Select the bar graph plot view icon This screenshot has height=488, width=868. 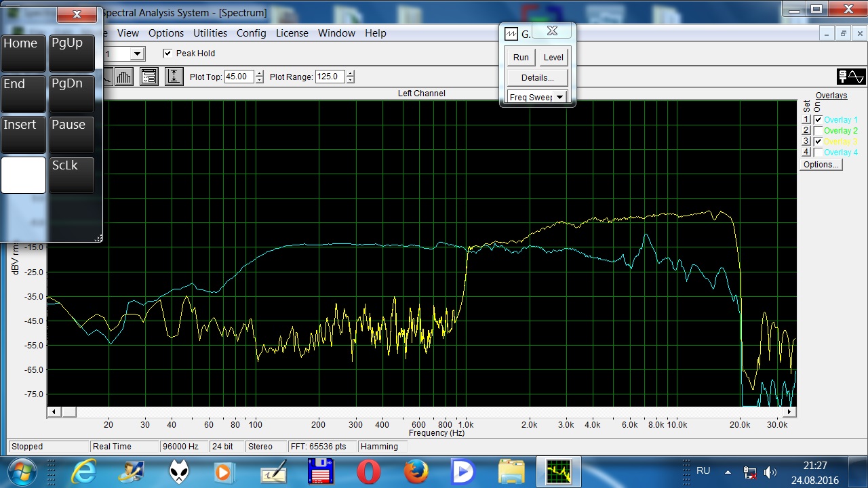click(x=123, y=77)
